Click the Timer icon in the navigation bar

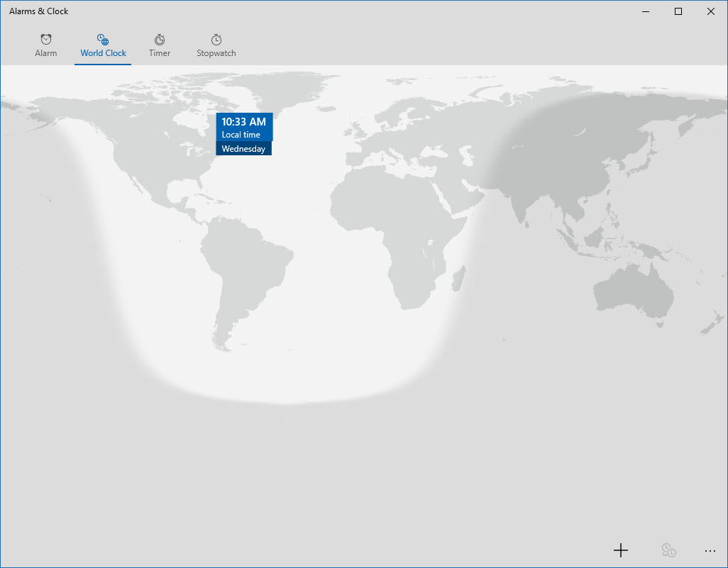(160, 40)
